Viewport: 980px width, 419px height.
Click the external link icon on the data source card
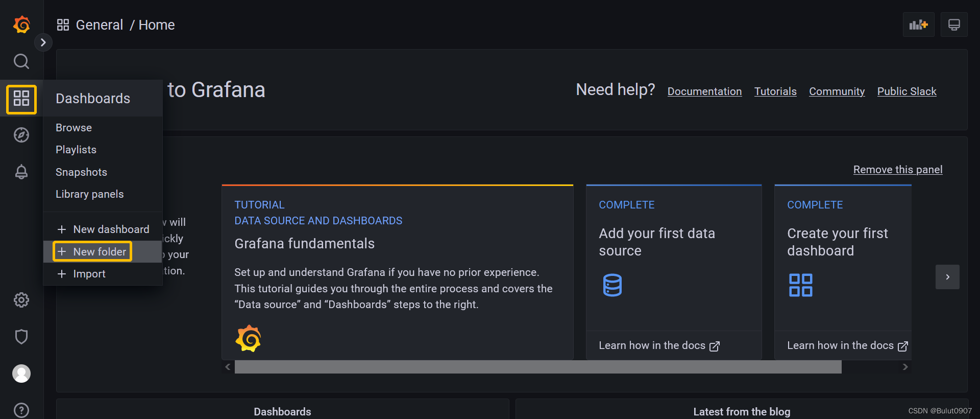coord(715,346)
